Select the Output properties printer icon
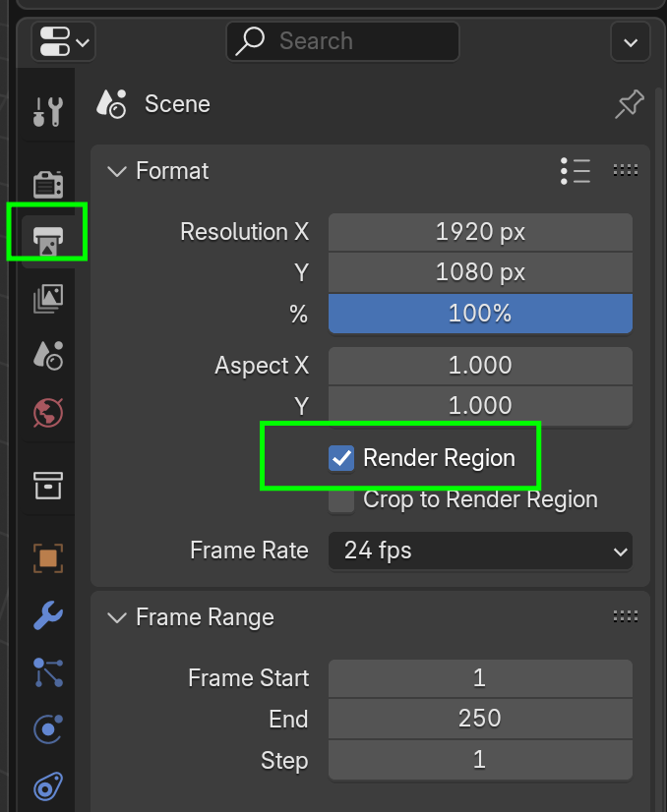The image size is (667, 812). pos(47,232)
